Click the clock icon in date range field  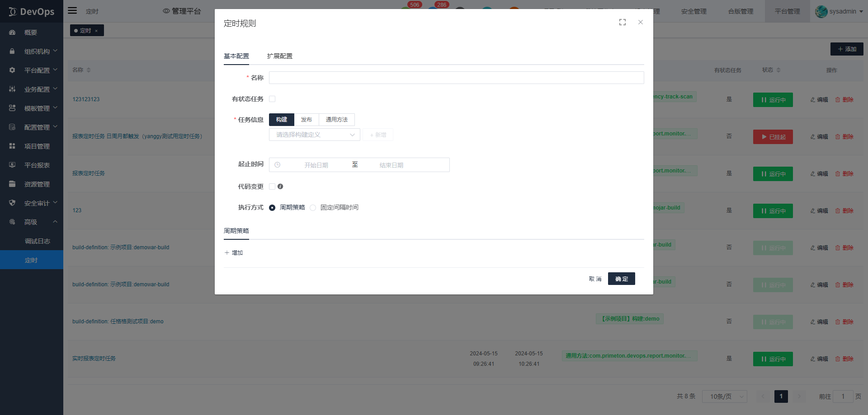[278, 165]
